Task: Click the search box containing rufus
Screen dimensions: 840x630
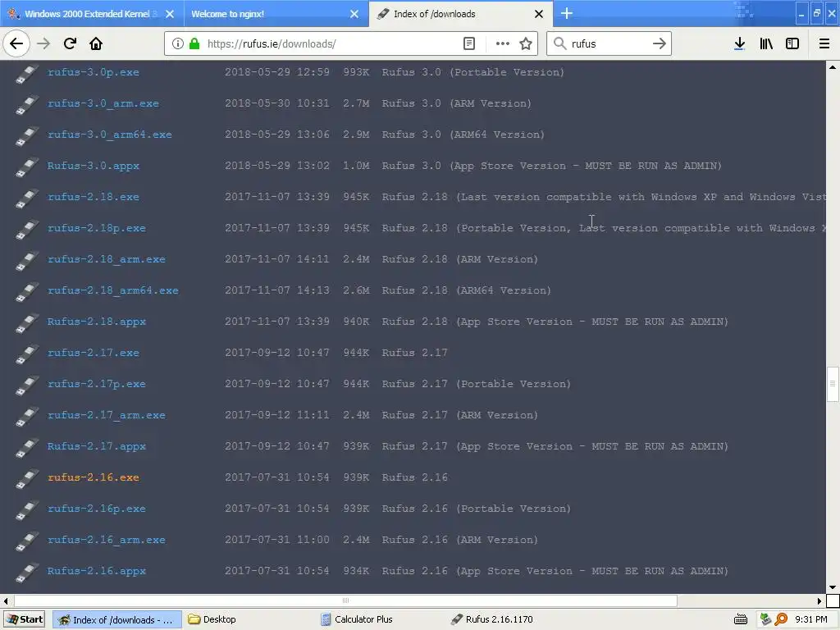Action: (609, 44)
